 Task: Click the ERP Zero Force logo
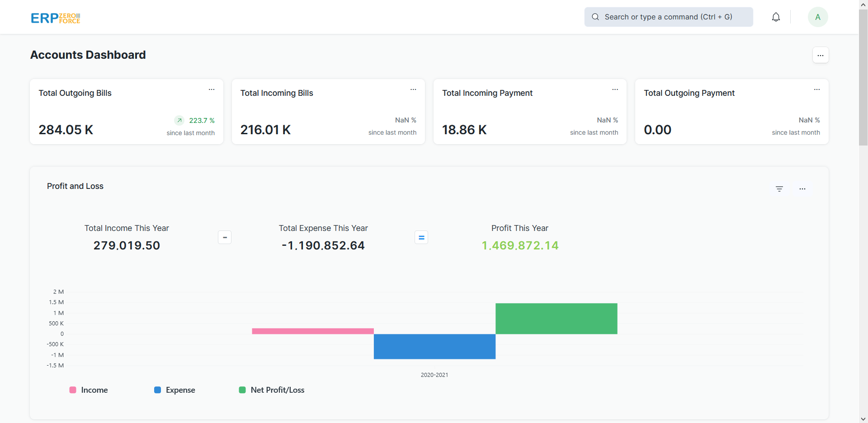(x=55, y=18)
